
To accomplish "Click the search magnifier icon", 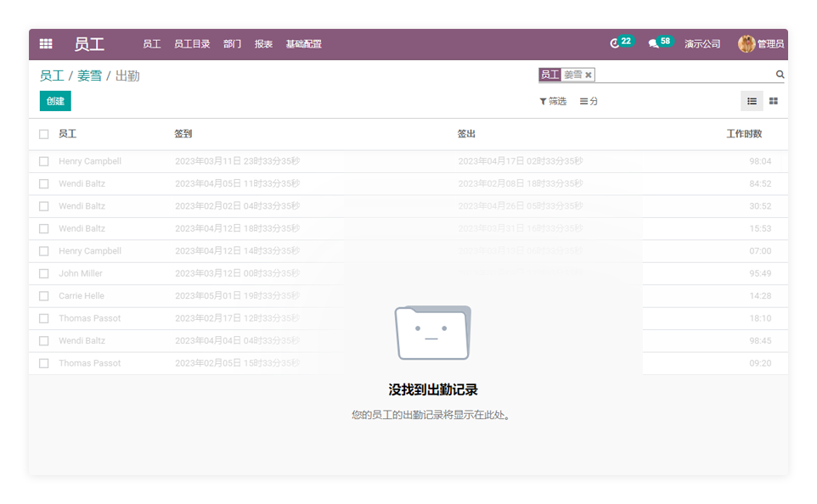I will (x=780, y=75).
